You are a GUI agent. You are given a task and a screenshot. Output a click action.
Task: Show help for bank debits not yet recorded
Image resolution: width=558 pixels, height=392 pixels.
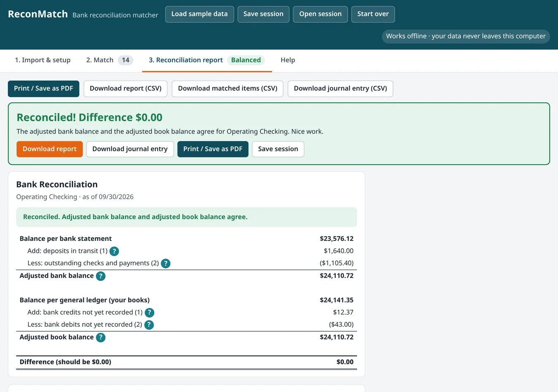coord(149,325)
